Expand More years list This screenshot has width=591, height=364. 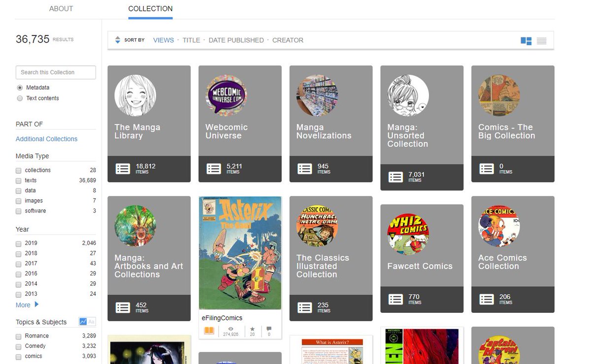click(x=27, y=305)
